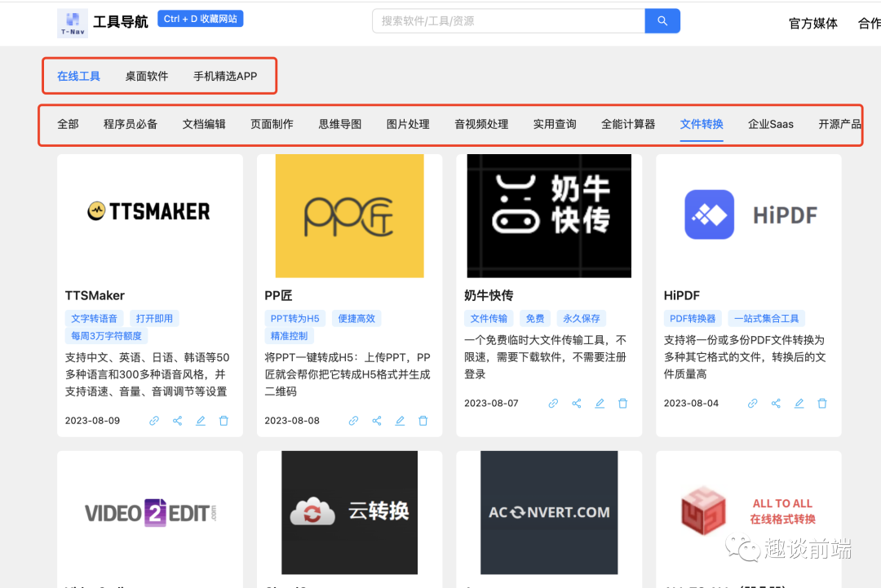881x588 pixels.
Task: Click the Ctrl + D 收藏网站 button
Action: (201, 19)
